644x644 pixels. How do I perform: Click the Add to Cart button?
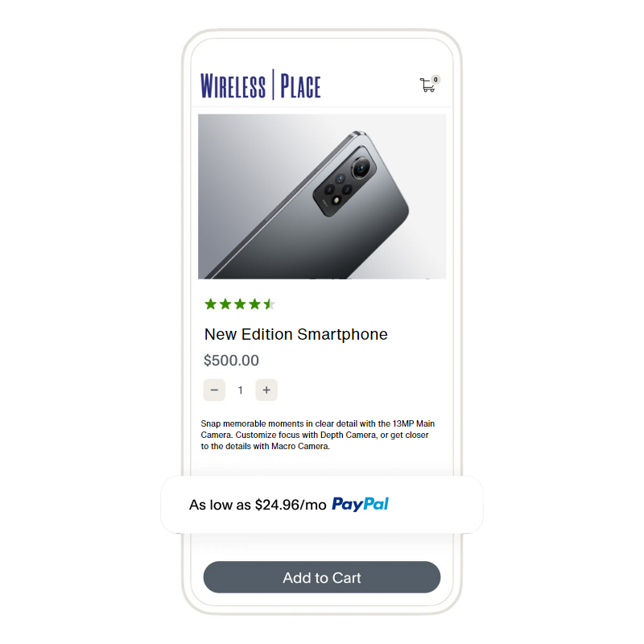coord(322,577)
